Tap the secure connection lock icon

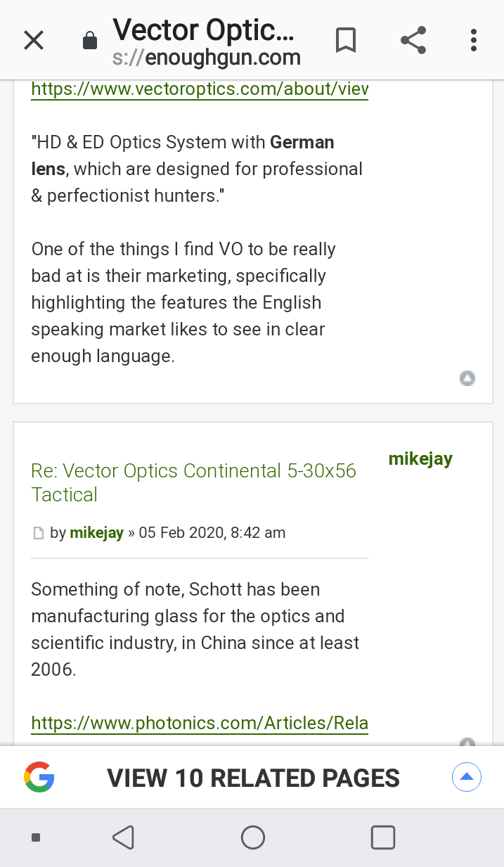pos(90,41)
